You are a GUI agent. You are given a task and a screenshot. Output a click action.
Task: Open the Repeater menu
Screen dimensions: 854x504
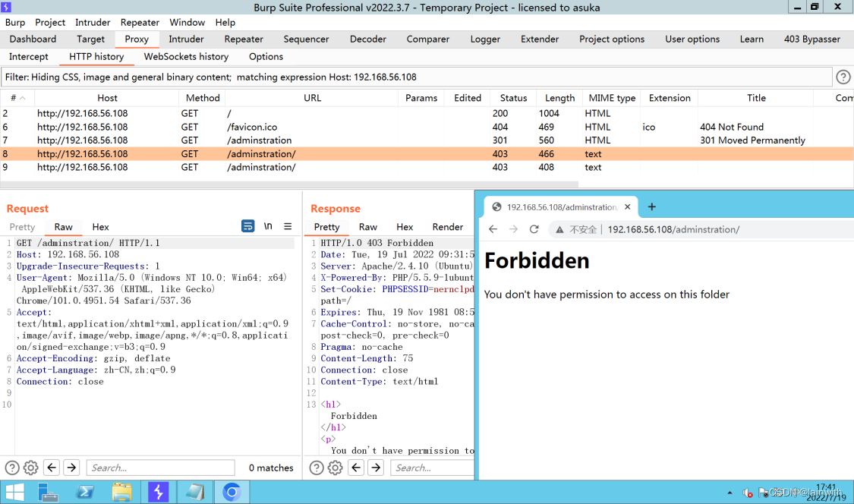(140, 22)
